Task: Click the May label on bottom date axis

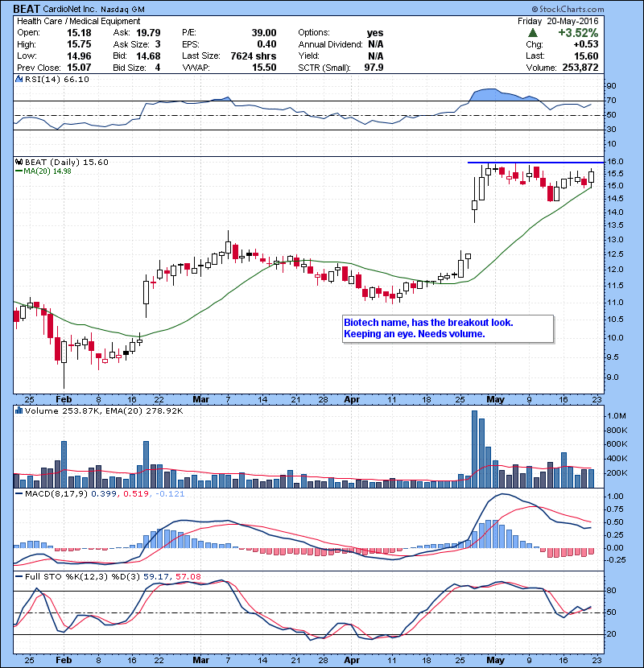Action: tap(496, 660)
